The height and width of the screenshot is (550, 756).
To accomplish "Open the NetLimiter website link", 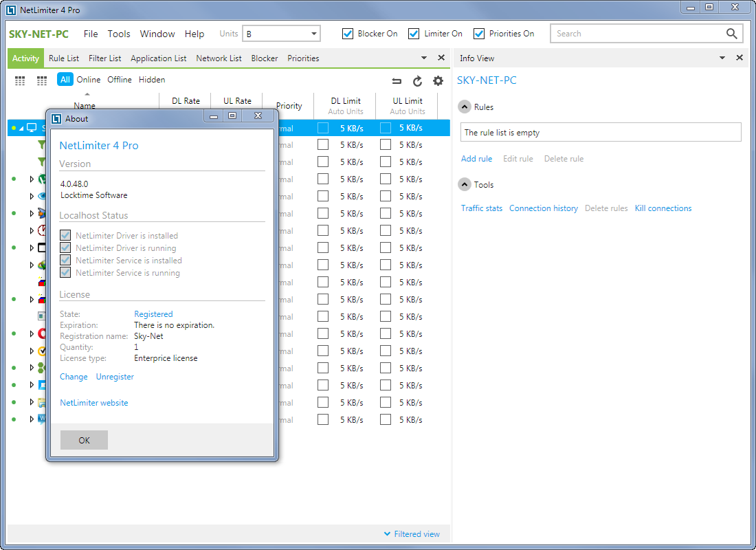I will 94,402.
